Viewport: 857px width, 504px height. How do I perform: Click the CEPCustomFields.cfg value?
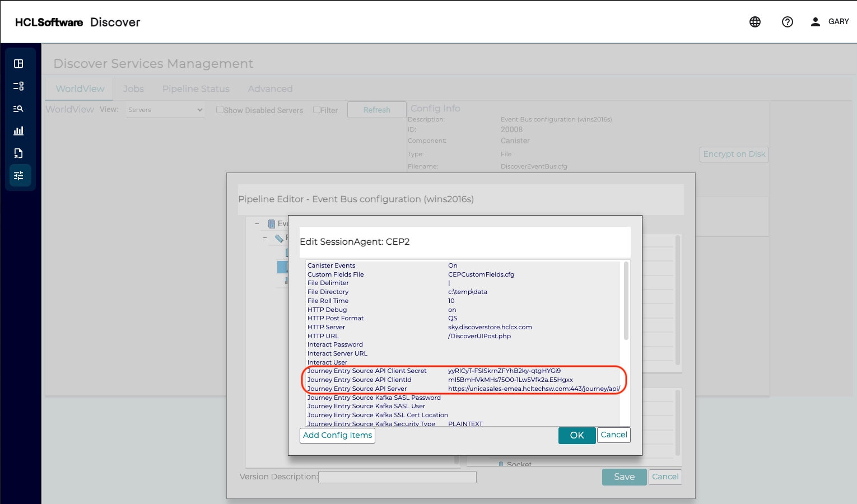[x=481, y=274]
